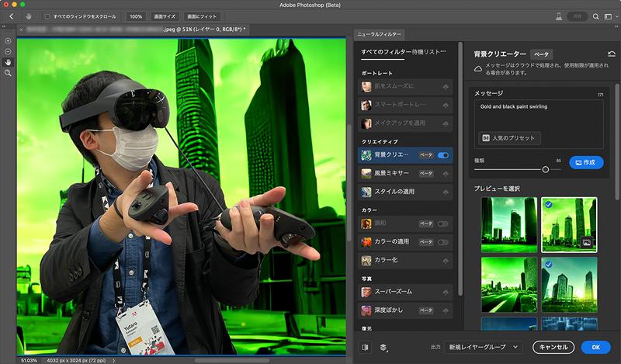
Task: Click the カラーの適用 filter thumbnail icon
Action: pos(366,241)
